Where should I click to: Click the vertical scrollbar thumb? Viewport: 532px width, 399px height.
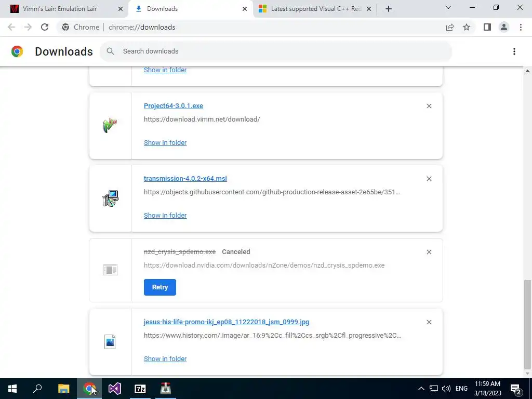click(x=527, y=324)
